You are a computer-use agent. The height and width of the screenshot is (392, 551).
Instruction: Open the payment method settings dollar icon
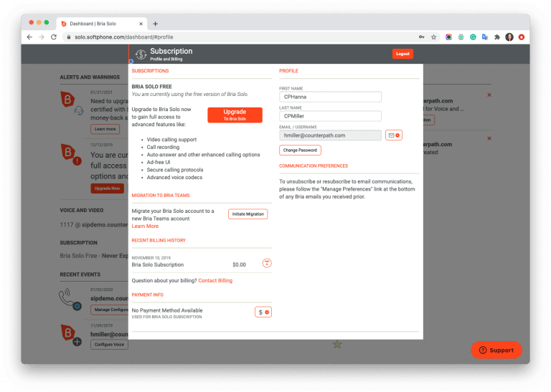point(263,312)
